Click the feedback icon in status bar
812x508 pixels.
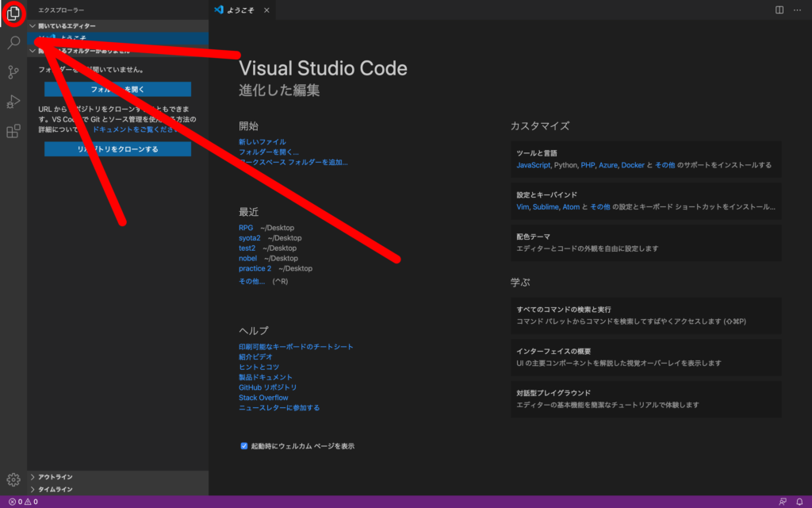pyautogui.click(x=783, y=502)
